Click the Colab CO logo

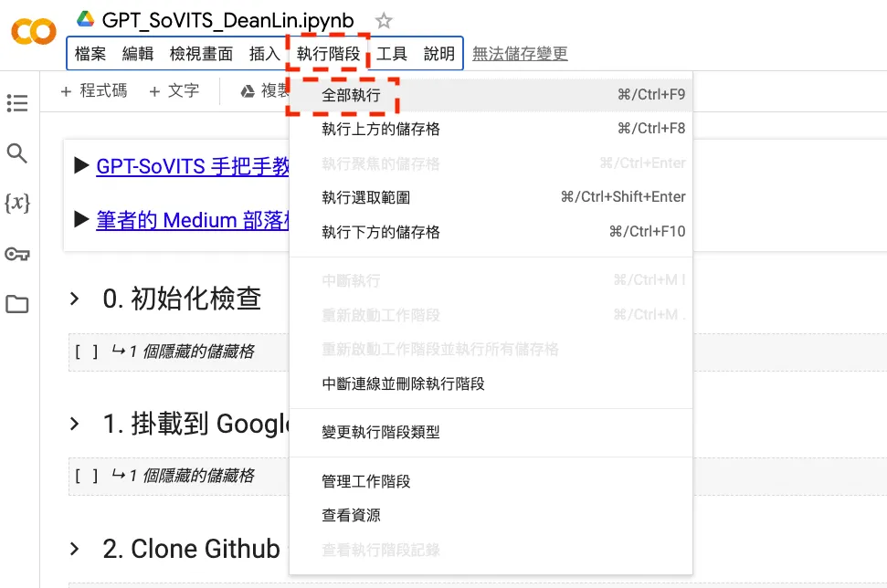(34, 32)
